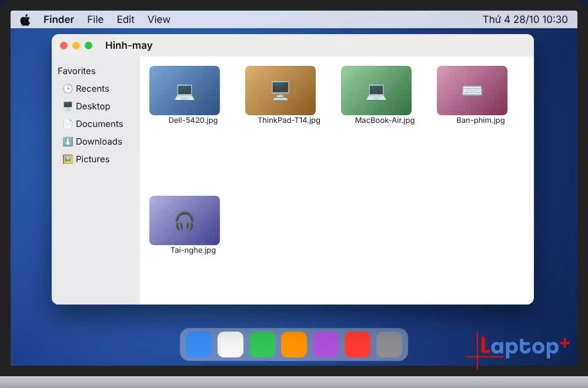
Task: Select the ThinkPad-T14.jpg thumbnail
Action: (x=280, y=91)
